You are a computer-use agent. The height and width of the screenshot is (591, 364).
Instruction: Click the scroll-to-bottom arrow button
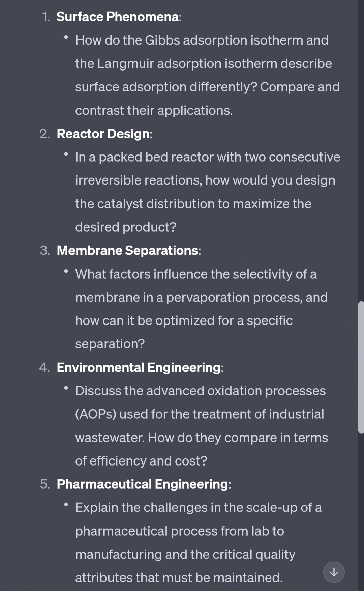click(334, 572)
